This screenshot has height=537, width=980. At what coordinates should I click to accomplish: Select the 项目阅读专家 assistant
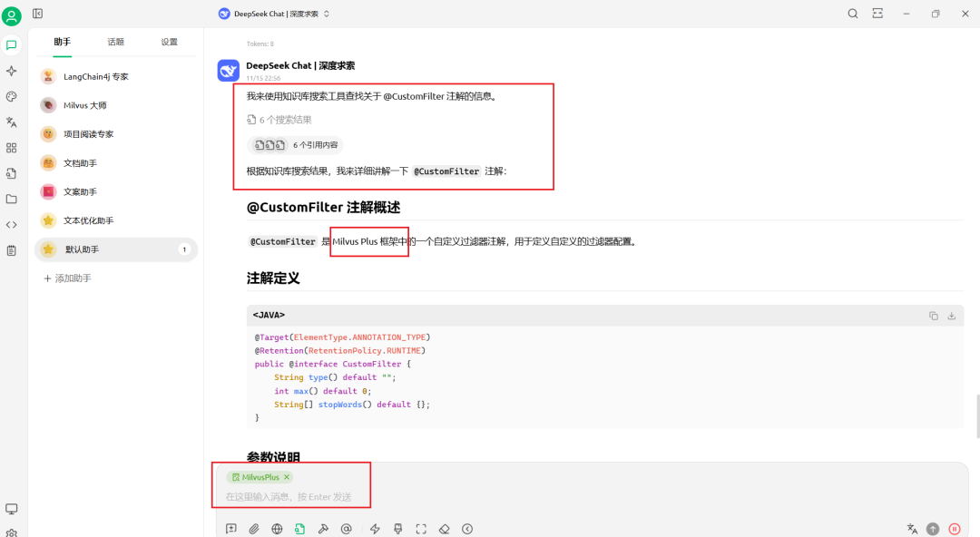point(116,133)
